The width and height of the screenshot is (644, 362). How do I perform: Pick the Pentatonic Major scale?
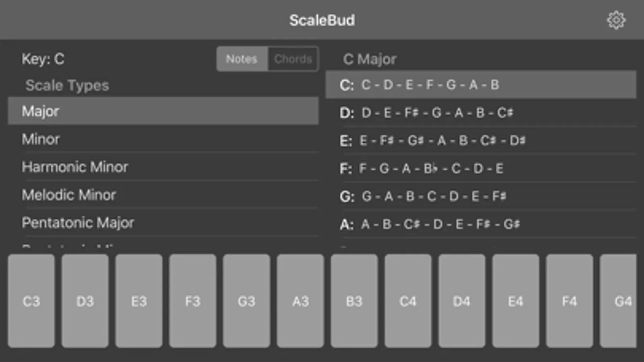pyautogui.click(x=163, y=223)
